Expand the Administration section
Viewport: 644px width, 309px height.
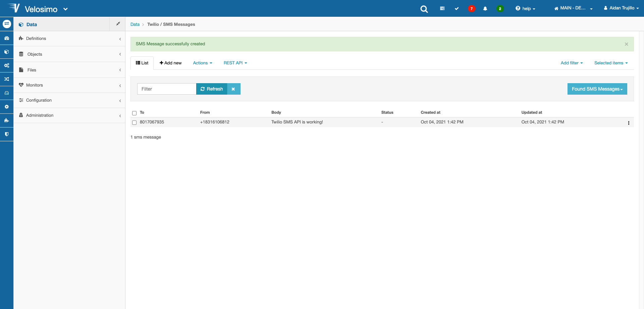point(69,115)
